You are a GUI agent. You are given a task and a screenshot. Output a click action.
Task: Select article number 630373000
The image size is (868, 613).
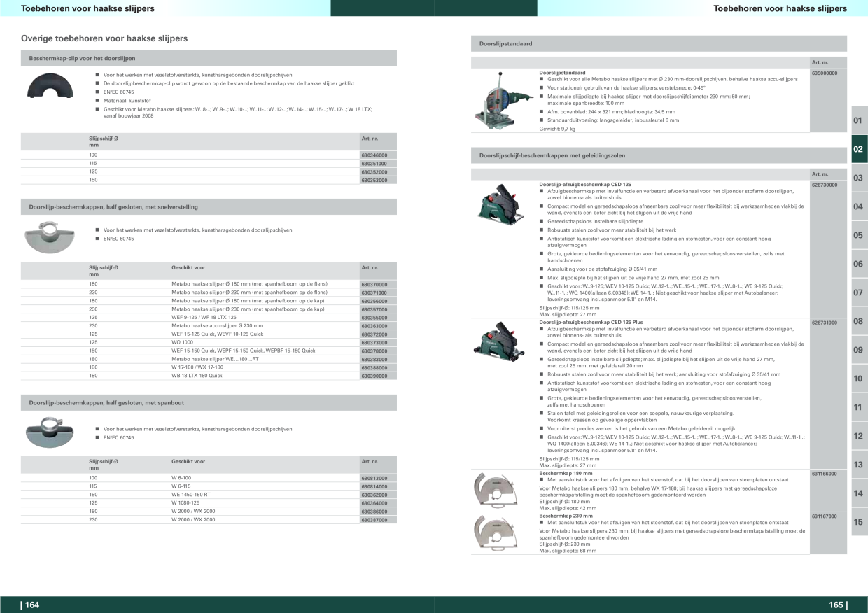pyautogui.click(x=374, y=342)
